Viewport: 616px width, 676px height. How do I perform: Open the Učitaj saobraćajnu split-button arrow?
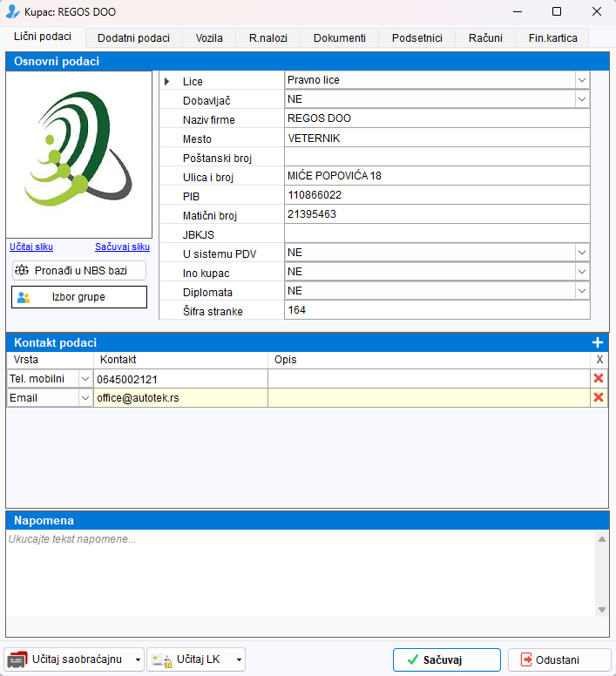pos(138,660)
